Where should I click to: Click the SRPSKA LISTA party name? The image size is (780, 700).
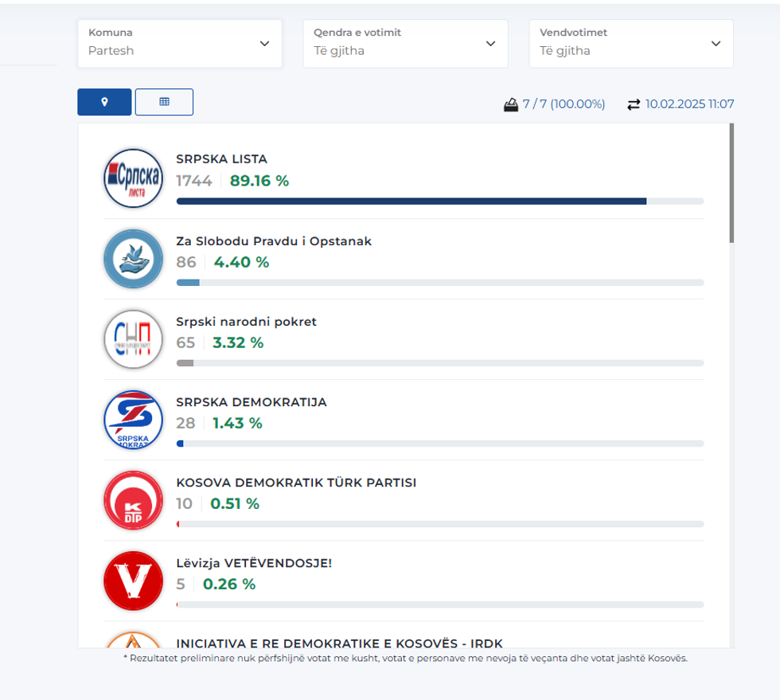tap(221, 159)
